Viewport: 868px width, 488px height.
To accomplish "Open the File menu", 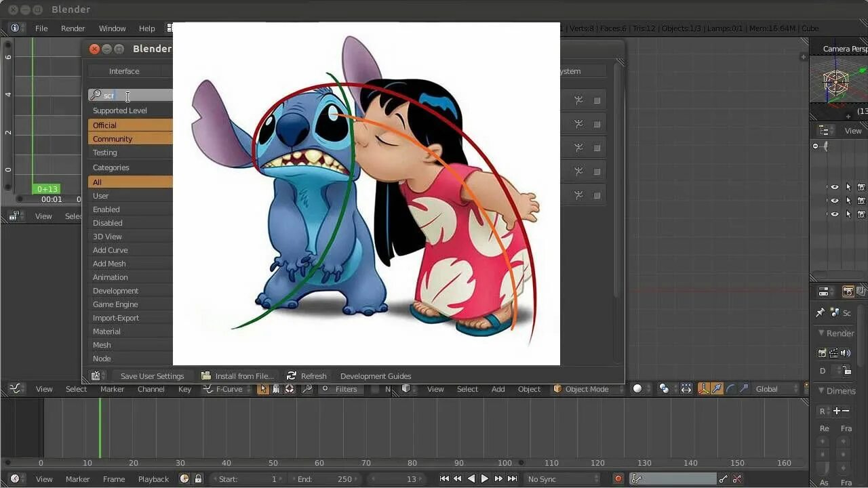I will [41, 28].
